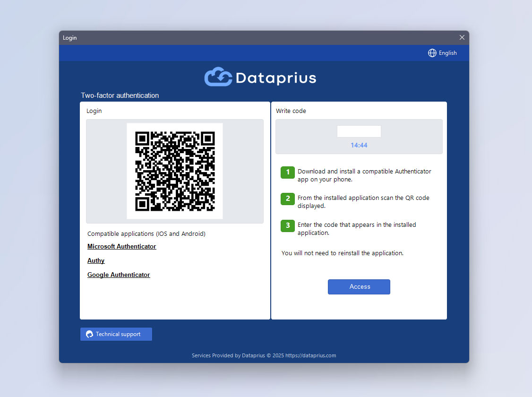Click the 'Services Provided by Dataprius' footer text

[264, 355]
